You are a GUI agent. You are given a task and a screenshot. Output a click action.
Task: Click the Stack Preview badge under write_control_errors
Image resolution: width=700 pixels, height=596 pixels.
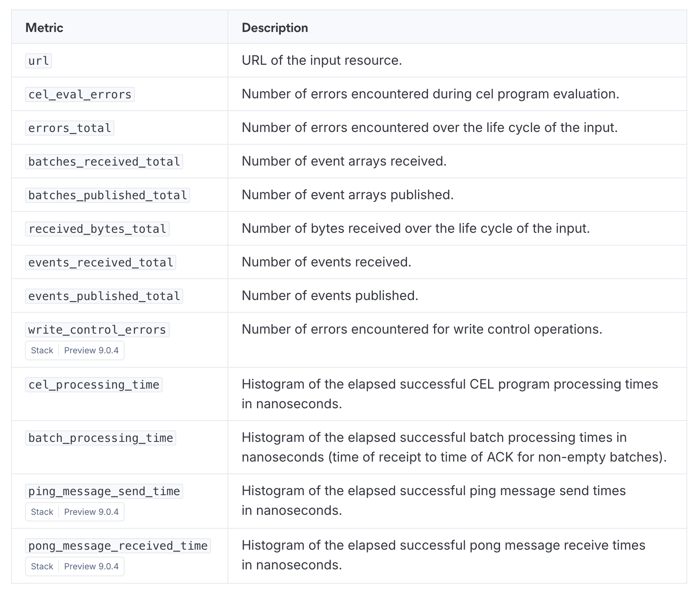[75, 350]
